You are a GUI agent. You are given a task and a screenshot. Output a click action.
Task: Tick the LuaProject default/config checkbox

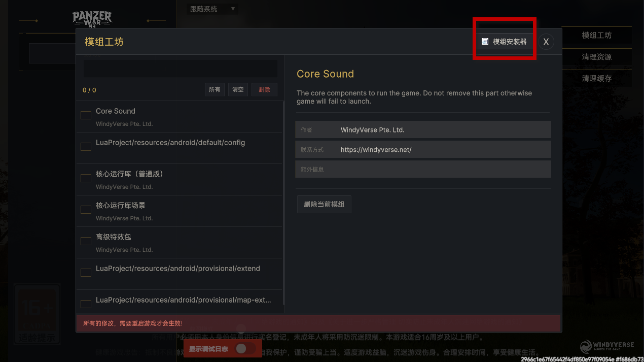click(86, 147)
